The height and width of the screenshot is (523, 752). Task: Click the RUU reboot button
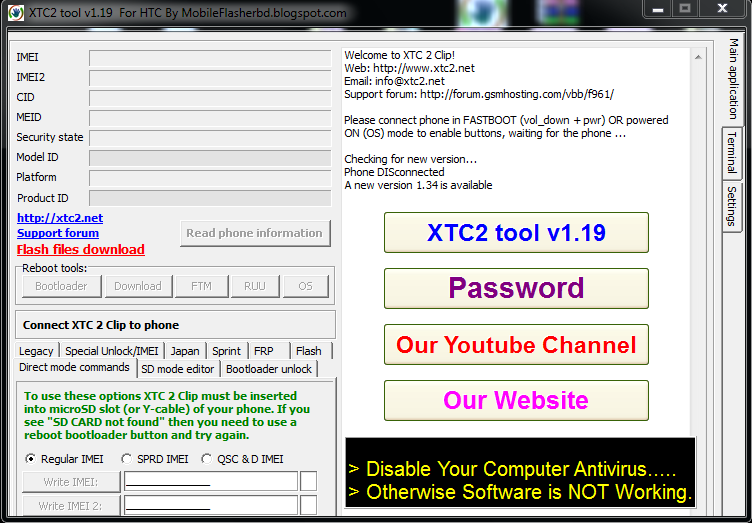255,286
